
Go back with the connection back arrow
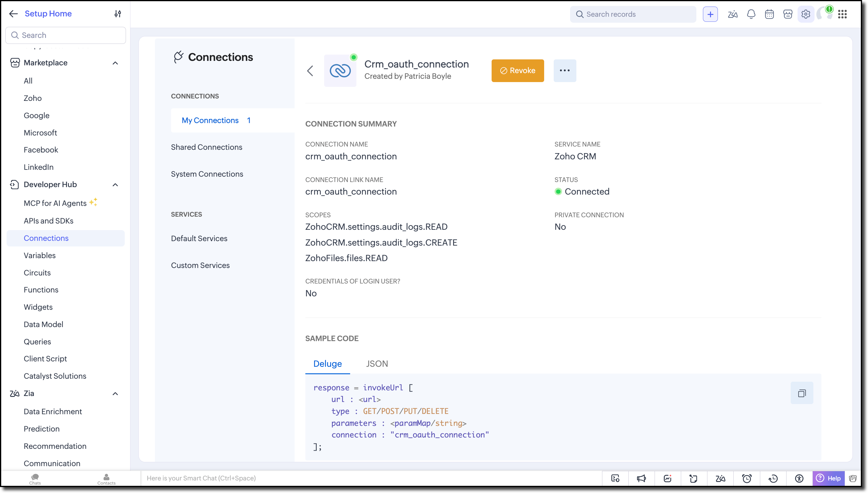point(310,71)
